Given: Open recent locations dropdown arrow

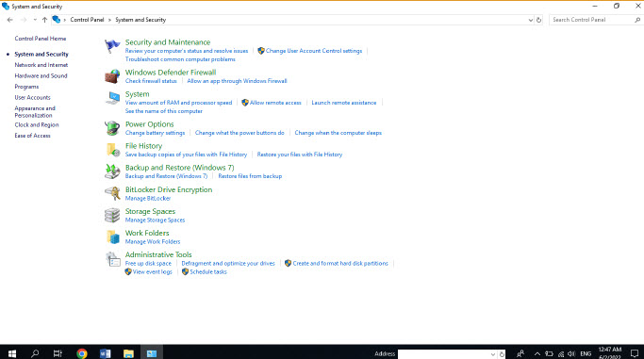Looking at the screenshot, I should coord(35,20).
